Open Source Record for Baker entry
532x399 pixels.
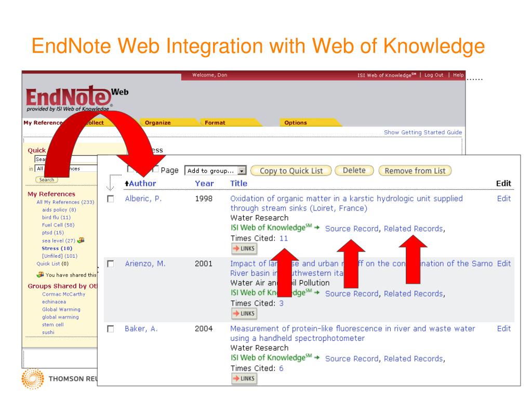tap(352, 359)
